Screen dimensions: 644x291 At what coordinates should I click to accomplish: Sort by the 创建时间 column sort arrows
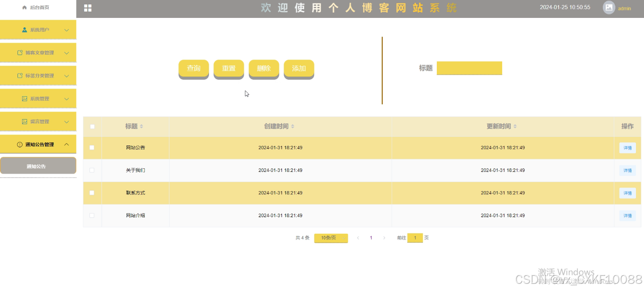click(x=293, y=127)
